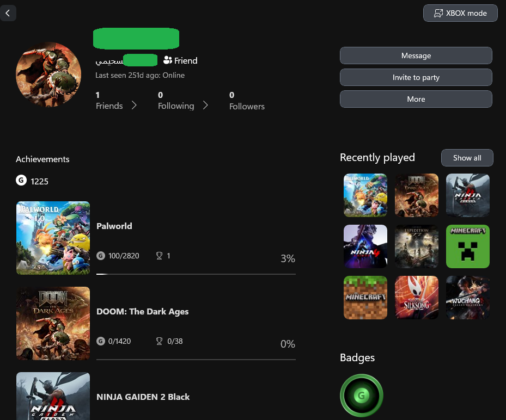Click the trophy icon in Palworld row
Viewport: 506px width, 420px height.
point(159,256)
